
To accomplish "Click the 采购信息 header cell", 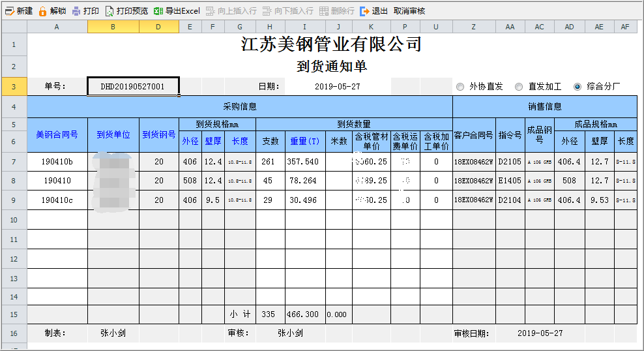I will (240, 106).
